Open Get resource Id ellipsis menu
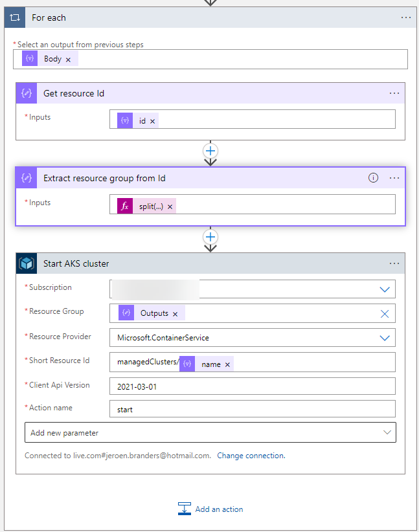Image resolution: width=419 pixels, height=532 pixels. 394,93
